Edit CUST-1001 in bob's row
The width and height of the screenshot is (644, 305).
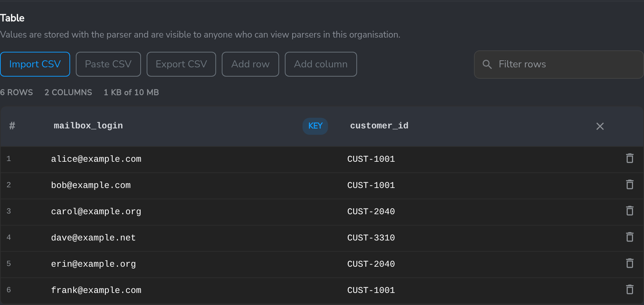(x=371, y=185)
